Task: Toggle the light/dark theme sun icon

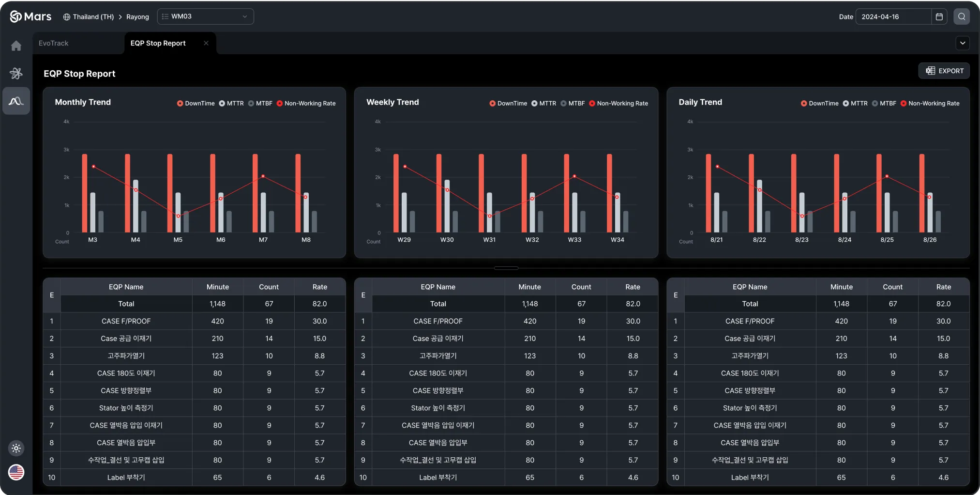Action: [16, 448]
